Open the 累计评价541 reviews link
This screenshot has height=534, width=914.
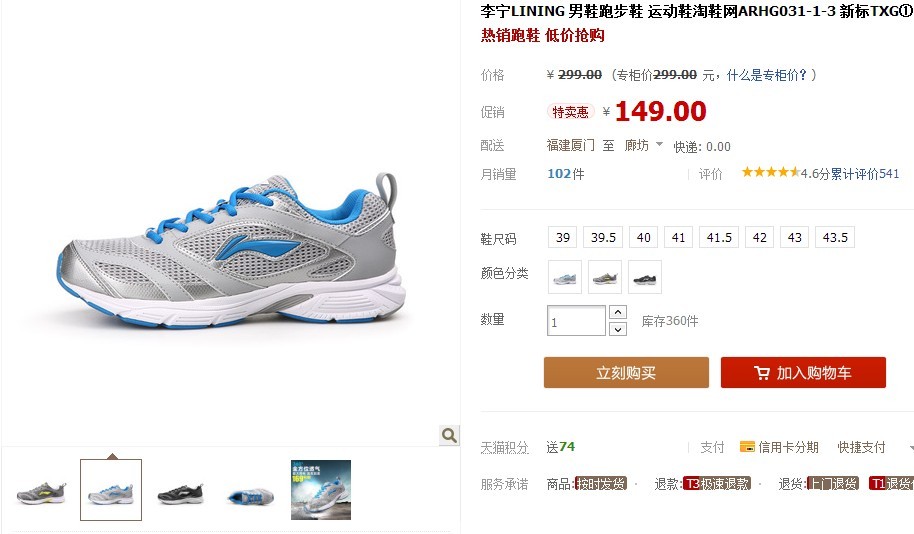pos(864,174)
